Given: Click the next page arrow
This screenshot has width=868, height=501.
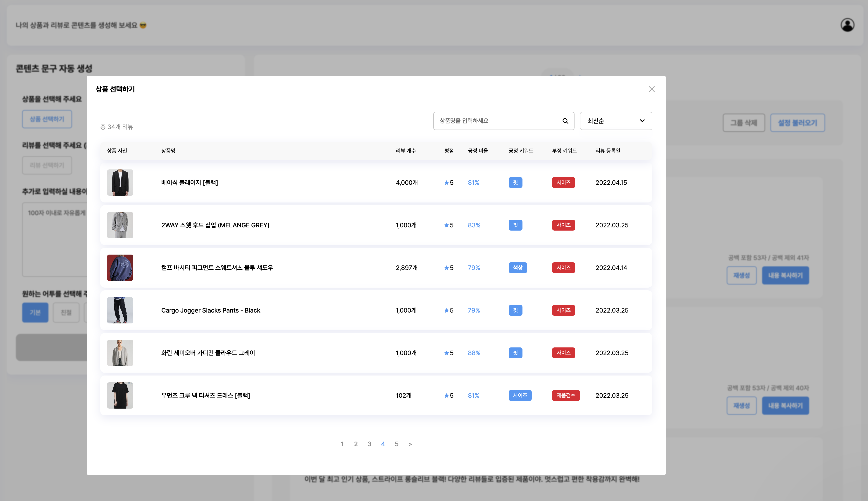Looking at the screenshot, I should click(x=410, y=444).
